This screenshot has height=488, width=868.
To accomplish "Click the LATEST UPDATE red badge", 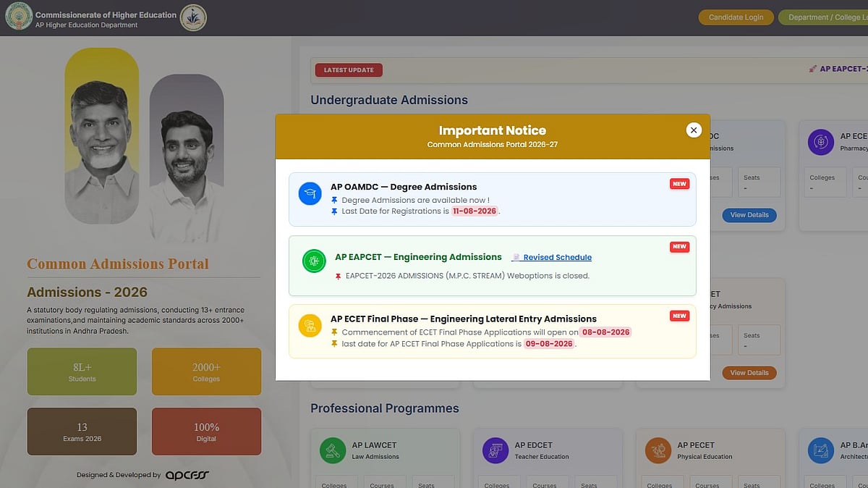I will [x=349, y=70].
